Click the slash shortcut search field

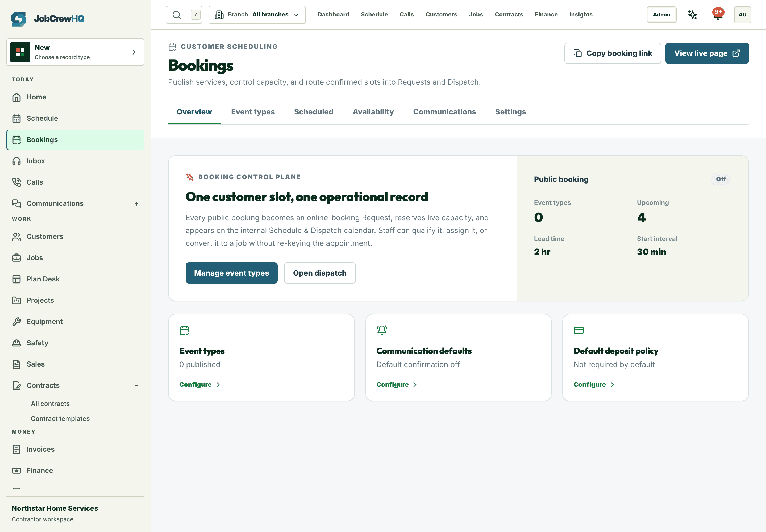point(184,15)
